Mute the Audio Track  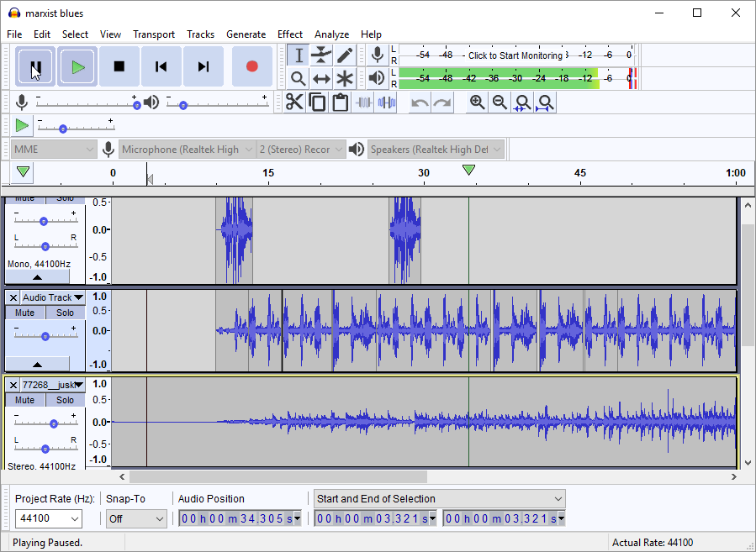click(x=25, y=313)
